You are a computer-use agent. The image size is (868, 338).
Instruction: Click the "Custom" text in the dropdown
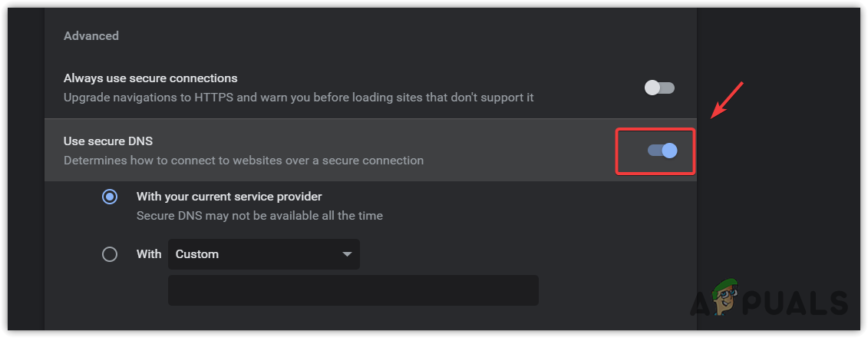(197, 254)
